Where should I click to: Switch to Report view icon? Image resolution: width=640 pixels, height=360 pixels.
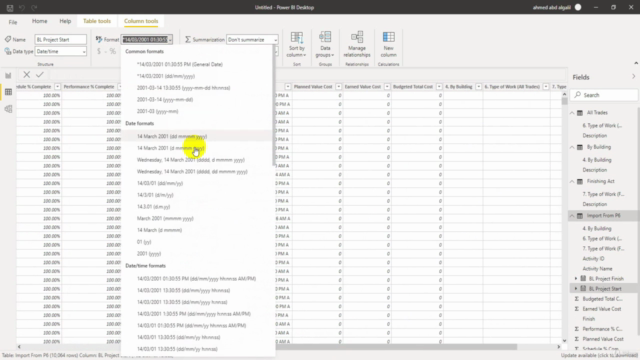pos(8,76)
